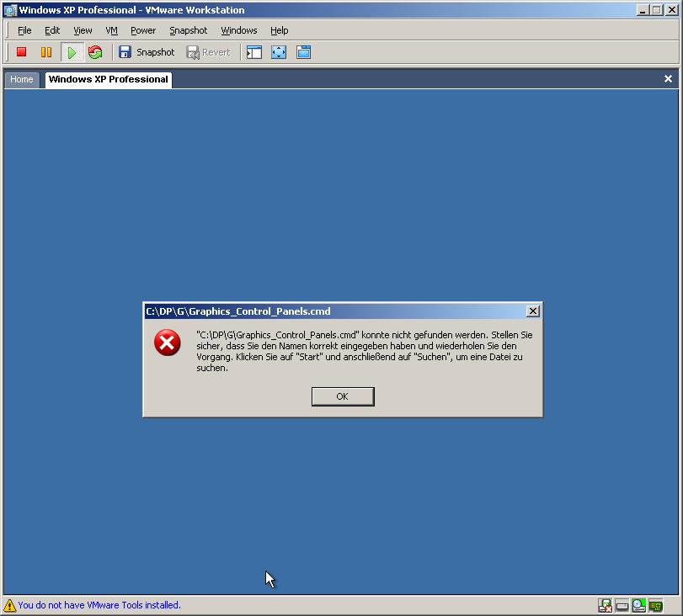Suspend the VM with the pause icon

click(46, 52)
